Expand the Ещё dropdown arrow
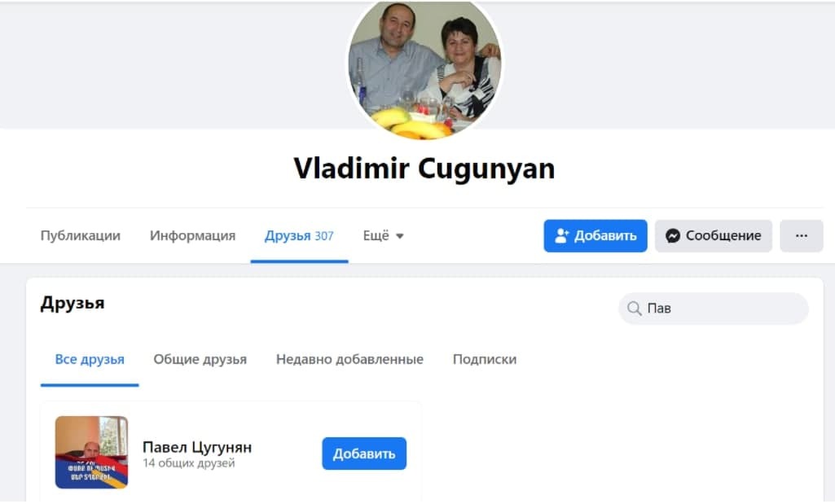The height and width of the screenshot is (504, 835). (399, 236)
